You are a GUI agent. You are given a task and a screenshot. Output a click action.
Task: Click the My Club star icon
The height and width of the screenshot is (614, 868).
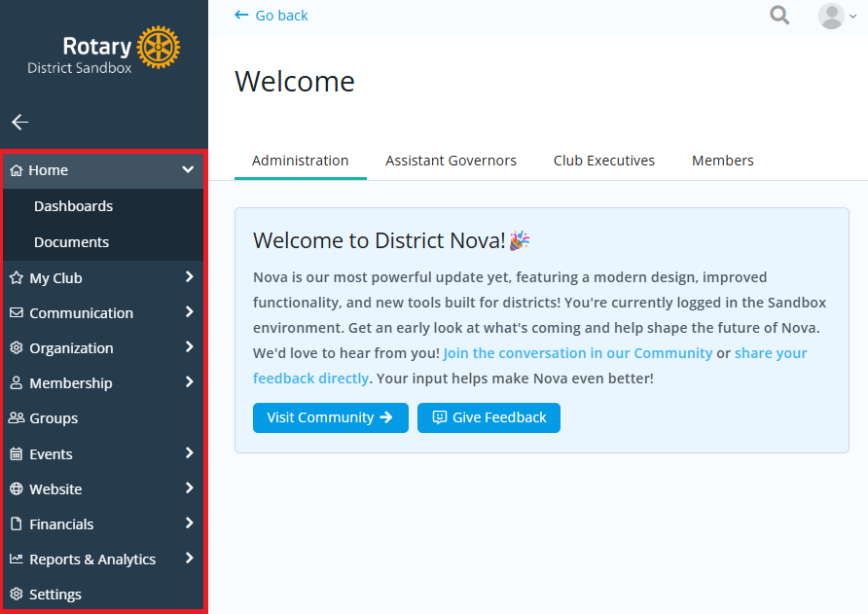click(17, 278)
